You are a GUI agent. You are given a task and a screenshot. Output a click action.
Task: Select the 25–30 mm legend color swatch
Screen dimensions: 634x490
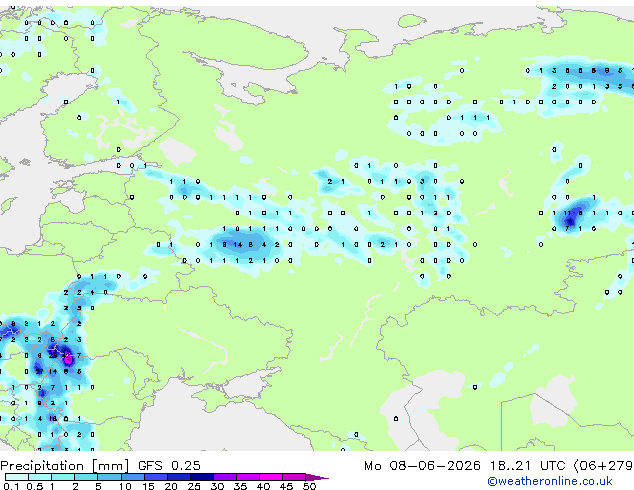tap(202, 477)
